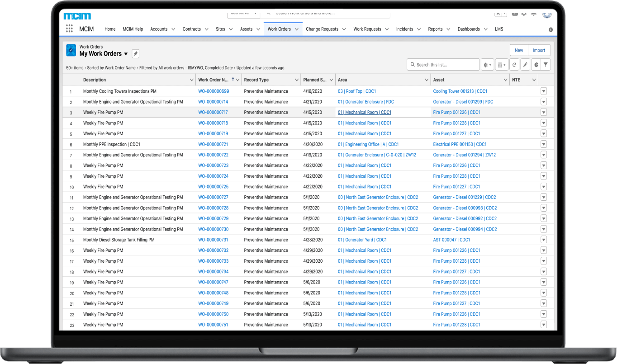This screenshot has height=364, width=617.
Task: Open the Work Orders tab dropdown chevron
Action: click(x=297, y=29)
